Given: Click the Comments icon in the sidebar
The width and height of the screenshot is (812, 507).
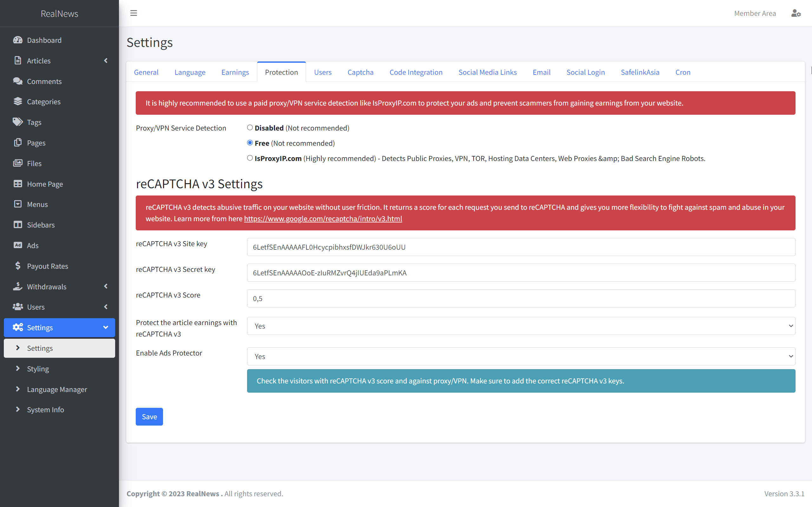Looking at the screenshot, I should pyautogui.click(x=18, y=81).
